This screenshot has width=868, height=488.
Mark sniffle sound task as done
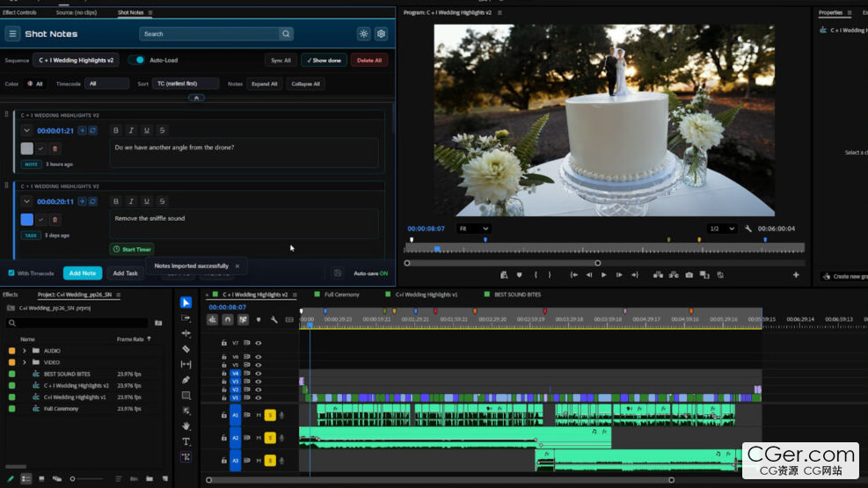coord(40,220)
